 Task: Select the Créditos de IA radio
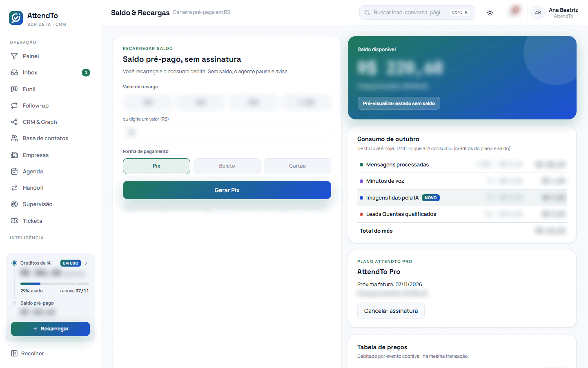coord(14,263)
